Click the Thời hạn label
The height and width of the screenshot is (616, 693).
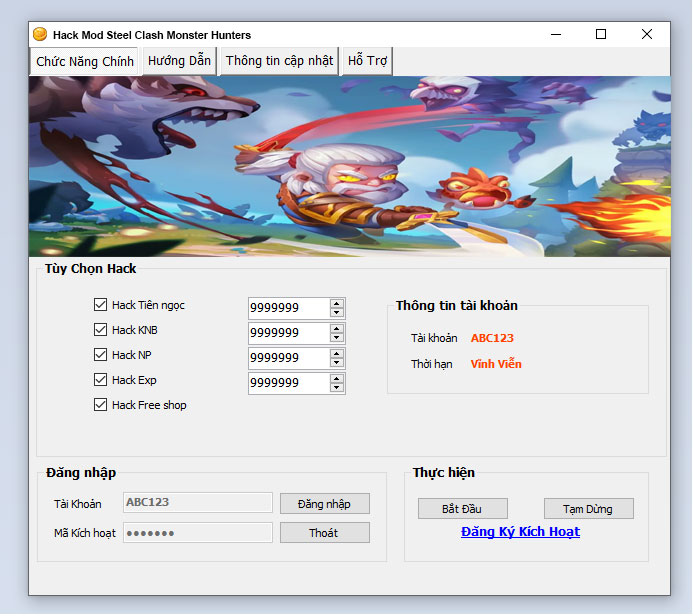[431, 364]
